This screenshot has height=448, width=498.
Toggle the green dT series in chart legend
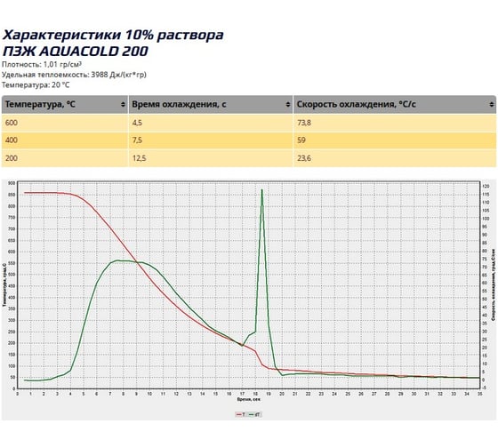255,414
